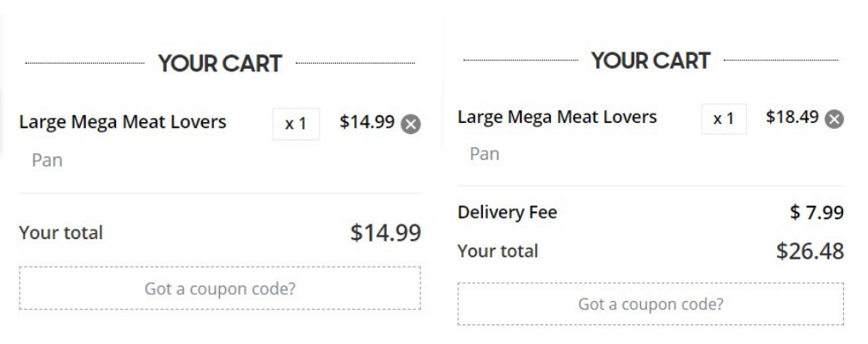Viewport: 868px width, 344px height.
Task: Remove the $14.99 Large Mega Meat Lovers item
Action: [412, 124]
